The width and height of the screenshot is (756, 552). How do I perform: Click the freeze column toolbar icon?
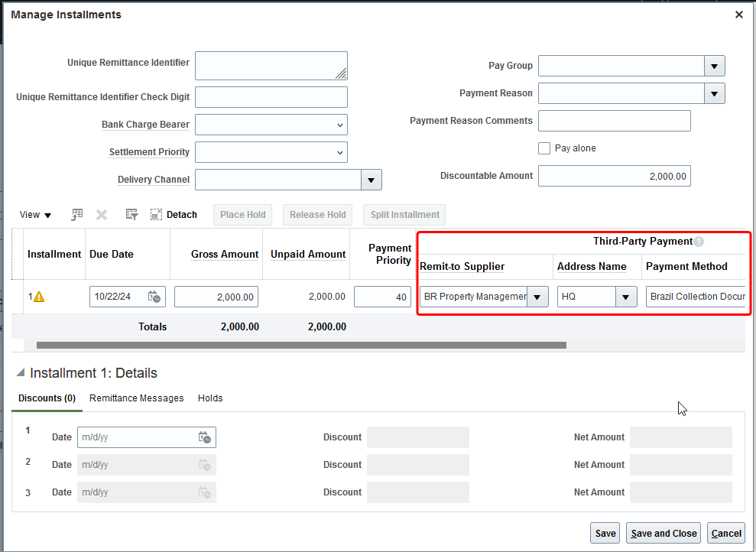click(77, 215)
